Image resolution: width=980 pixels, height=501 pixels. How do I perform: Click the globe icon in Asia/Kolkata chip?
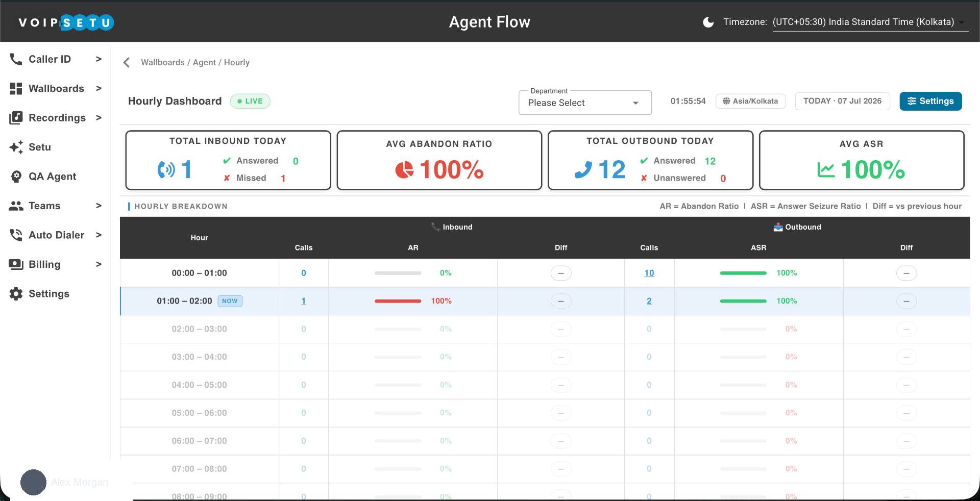726,101
